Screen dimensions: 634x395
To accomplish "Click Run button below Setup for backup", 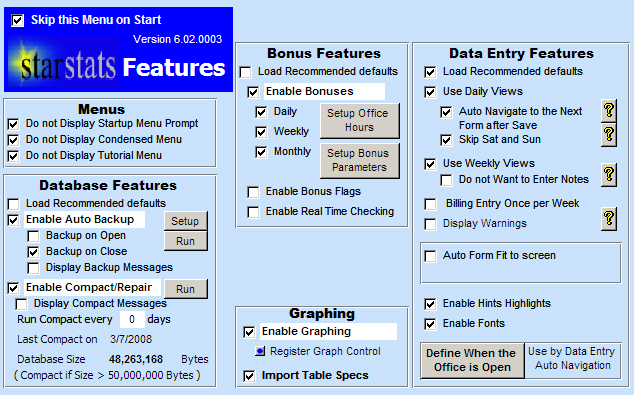I will (186, 241).
